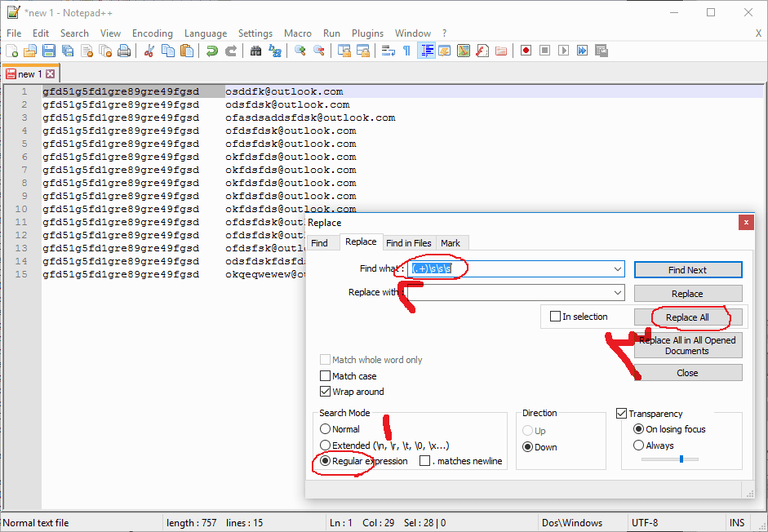Expand the Replace with history dropdown
Image resolution: width=768 pixels, height=532 pixels.
618,293
